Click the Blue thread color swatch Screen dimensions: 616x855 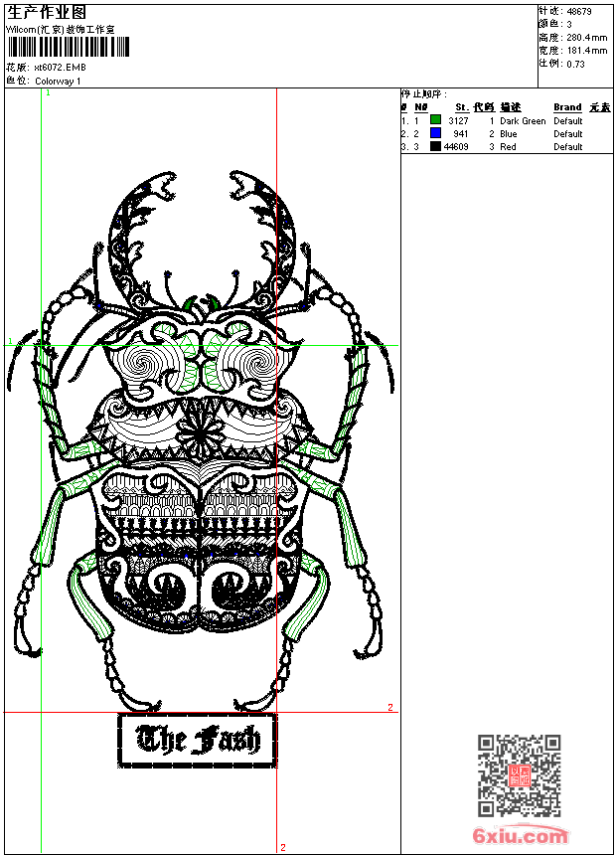[x=435, y=133]
